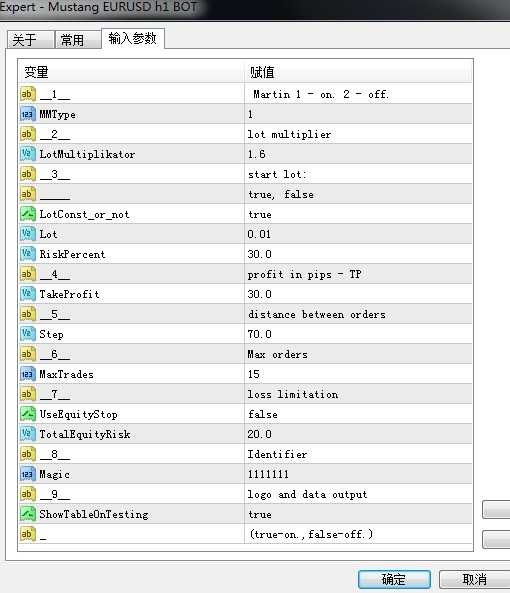Select the 输入参数 tab
The height and width of the screenshot is (593, 510).
coord(133,38)
